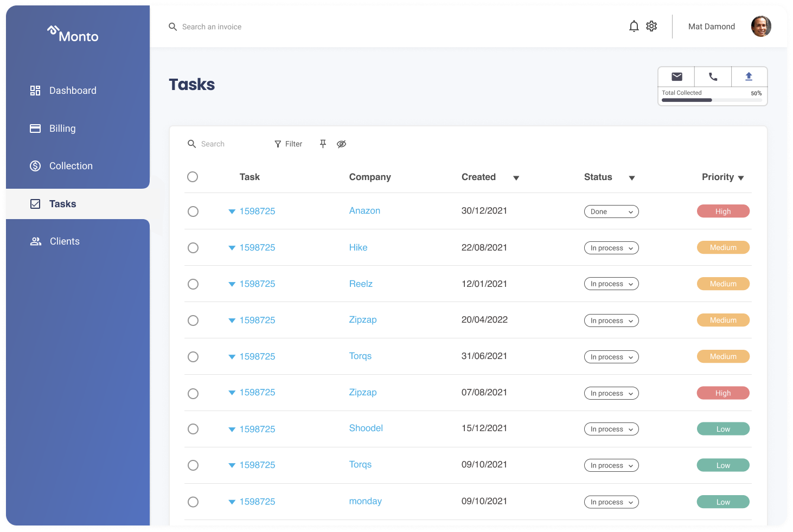Open the In process dropdown for Reelz
Image resolution: width=793 pixels, height=532 pixels.
click(611, 284)
